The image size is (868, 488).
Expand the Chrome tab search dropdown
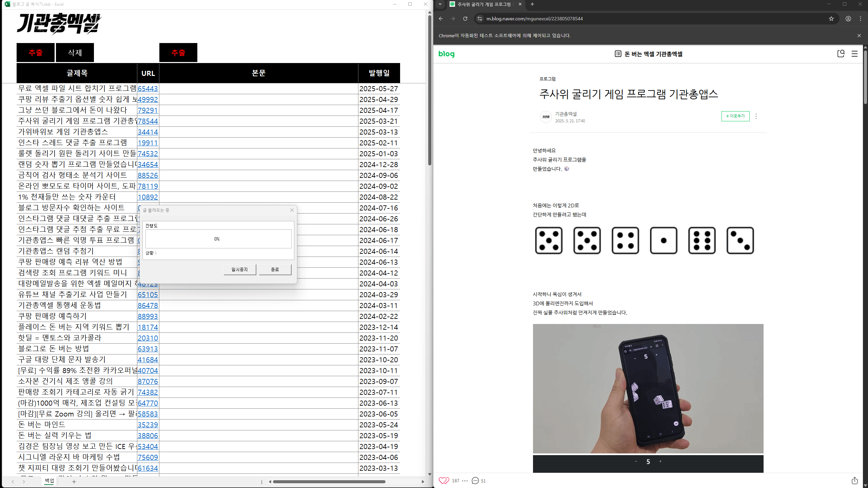pos(440,4)
